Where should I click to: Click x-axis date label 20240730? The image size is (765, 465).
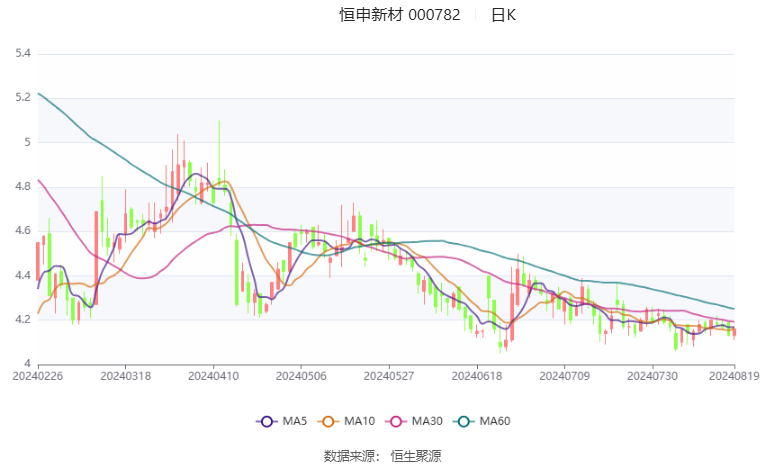[x=652, y=376]
